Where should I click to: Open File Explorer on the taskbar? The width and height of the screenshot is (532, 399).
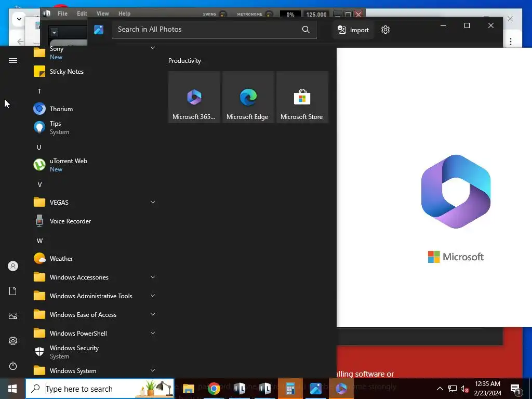tap(188, 389)
